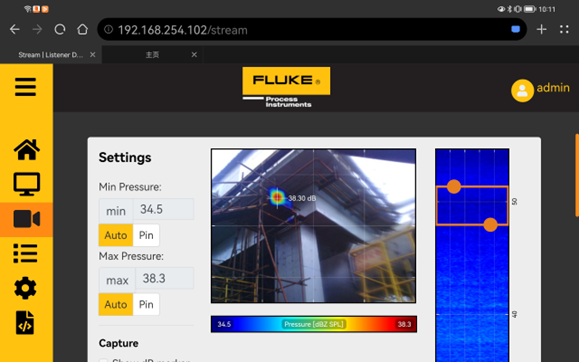Switch to the Stream | Listener tab
Viewport: 579px width, 362px height.
click(x=51, y=55)
